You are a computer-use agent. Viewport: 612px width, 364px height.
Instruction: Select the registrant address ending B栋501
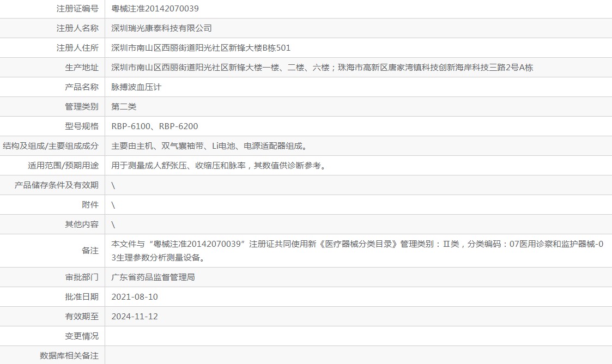(201, 47)
